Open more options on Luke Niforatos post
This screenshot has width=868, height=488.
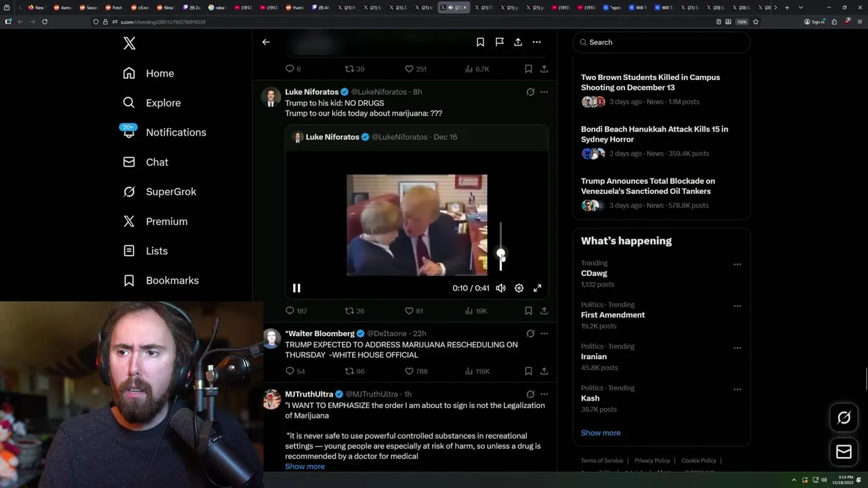[x=544, y=92]
